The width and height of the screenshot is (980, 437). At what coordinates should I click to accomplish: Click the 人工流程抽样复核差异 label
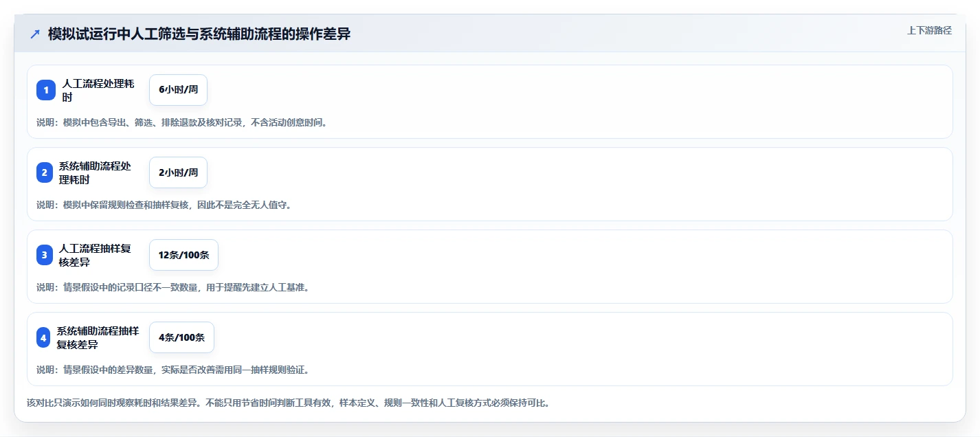[x=95, y=255]
